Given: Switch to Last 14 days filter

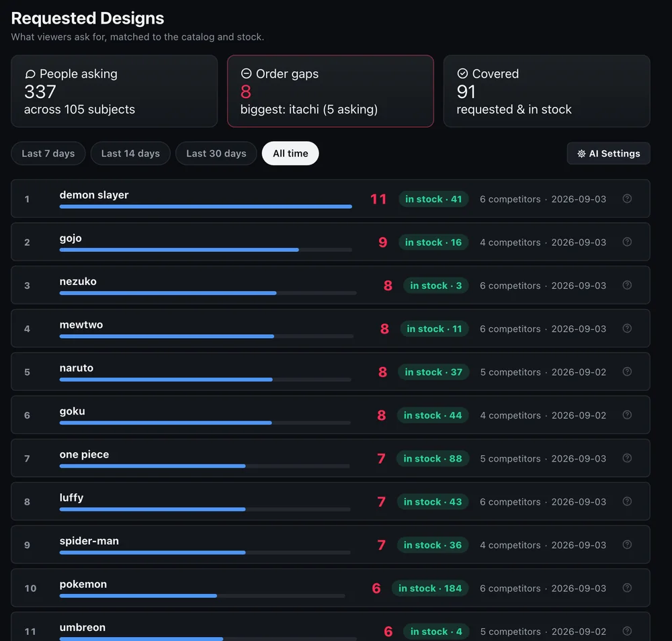Looking at the screenshot, I should click(130, 153).
